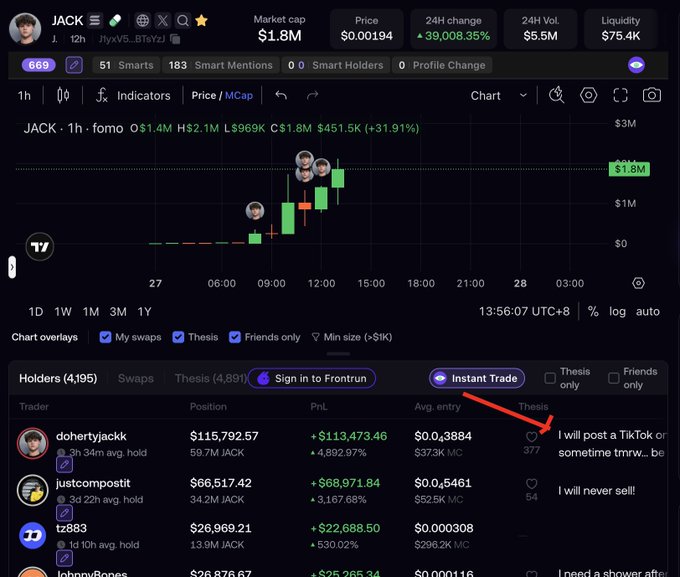
Task: Click JACK token profile picture
Action: 25,29
